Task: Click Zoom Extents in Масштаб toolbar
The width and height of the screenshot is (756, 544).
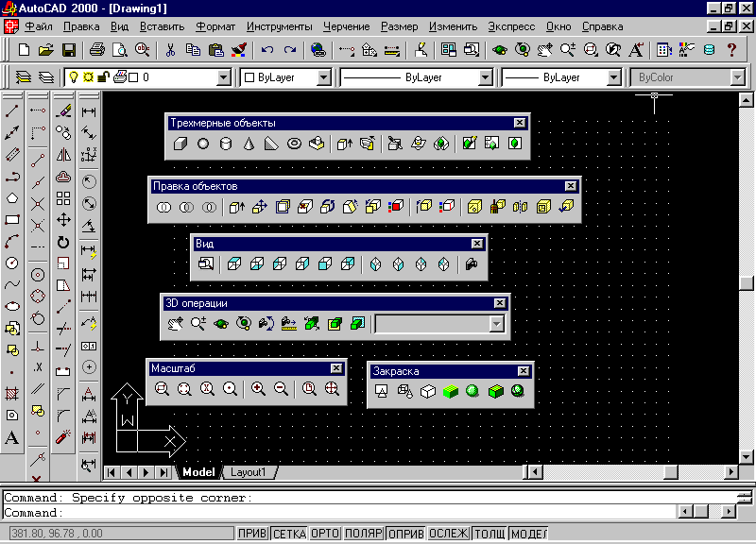Action: 332,389
